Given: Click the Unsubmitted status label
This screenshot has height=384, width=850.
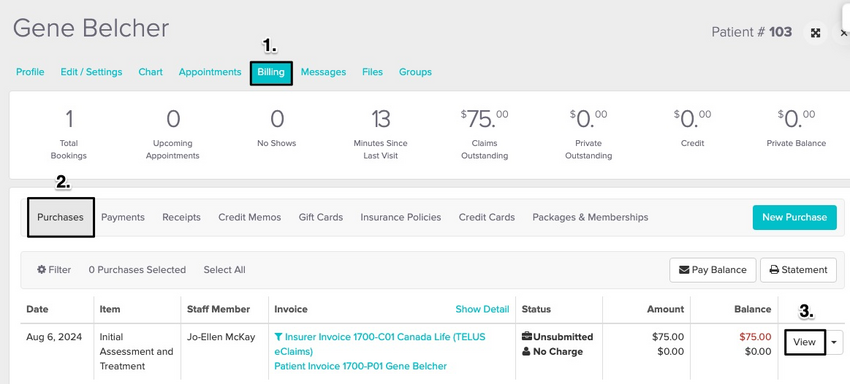Looking at the screenshot, I should 557,337.
